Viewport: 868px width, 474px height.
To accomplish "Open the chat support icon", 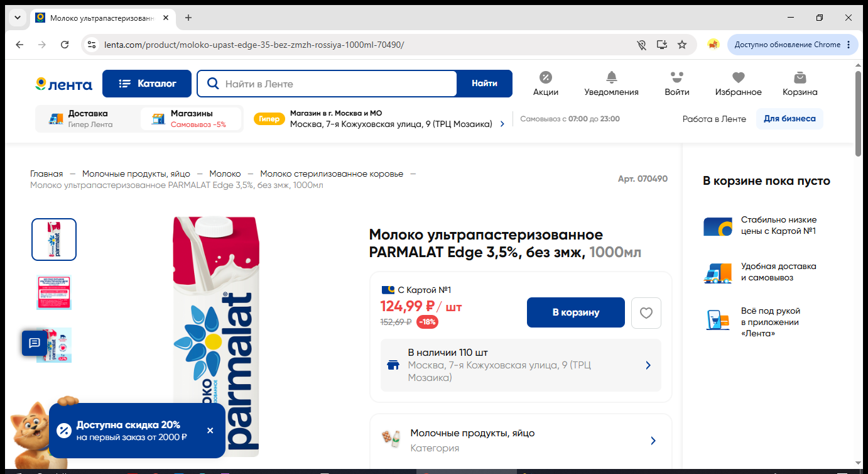I will point(35,343).
